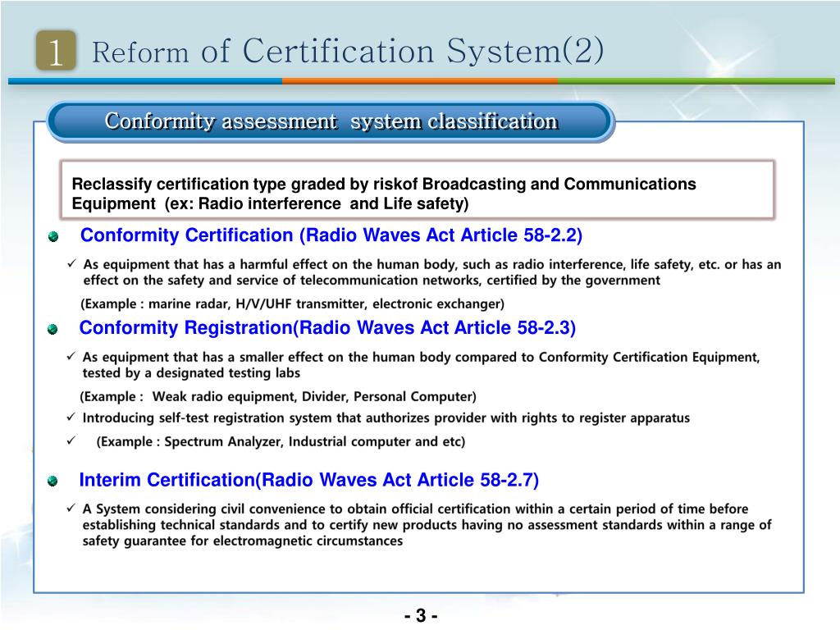Click the 'Conformity Certification (Radio Waves Act Article 58-2.2)' heading
840x630 pixels.
(x=331, y=235)
